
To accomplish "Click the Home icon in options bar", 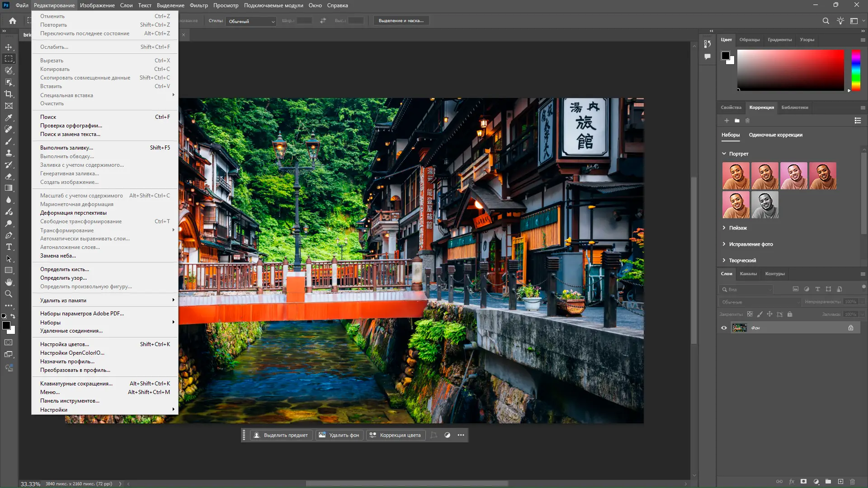I will pos(13,21).
